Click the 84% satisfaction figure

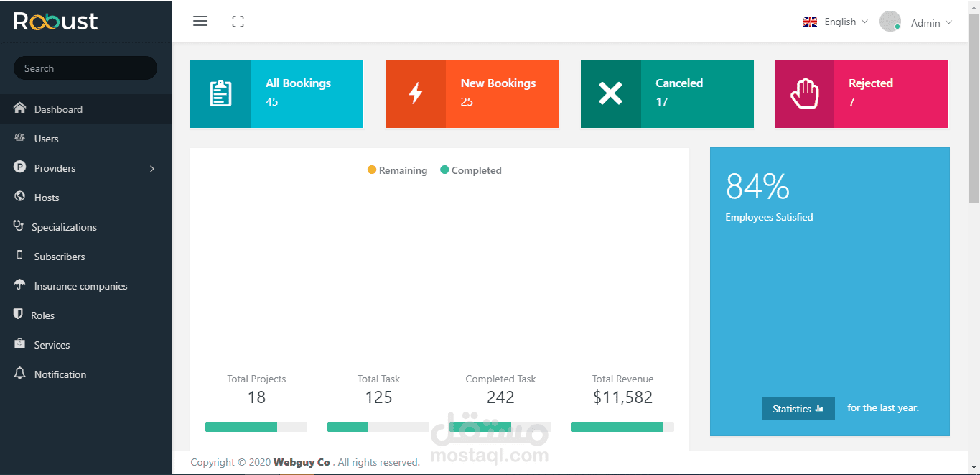pos(757,187)
